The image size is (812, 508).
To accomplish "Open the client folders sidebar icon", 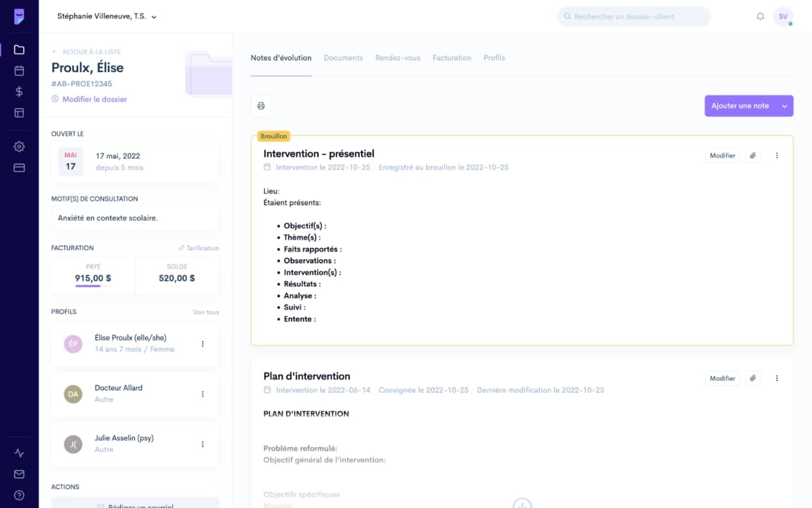I will point(19,49).
